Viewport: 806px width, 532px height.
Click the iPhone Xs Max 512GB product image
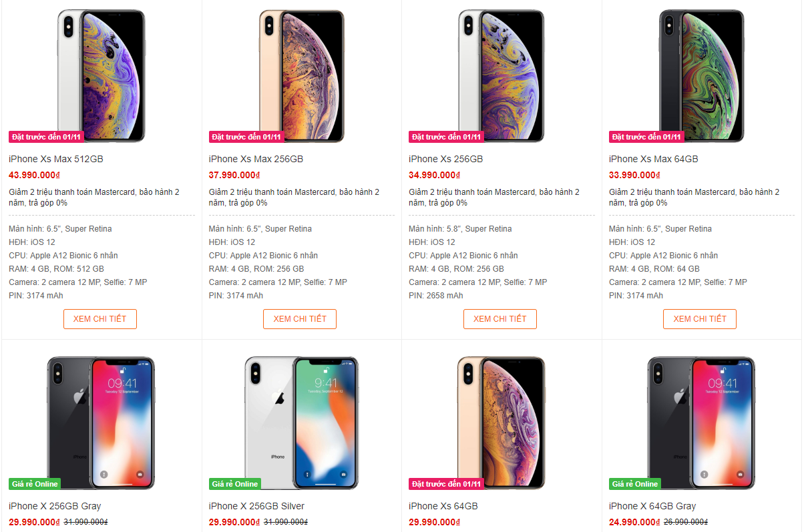101,75
